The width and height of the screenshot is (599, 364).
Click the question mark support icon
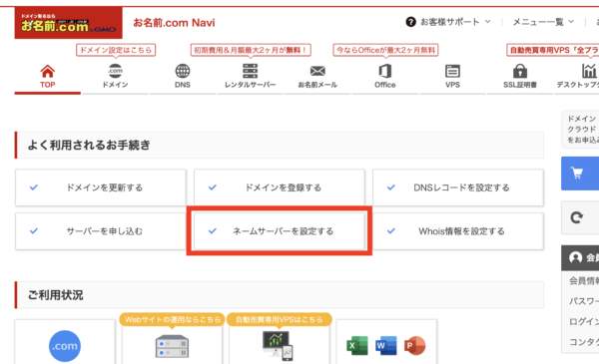(410, 22)
